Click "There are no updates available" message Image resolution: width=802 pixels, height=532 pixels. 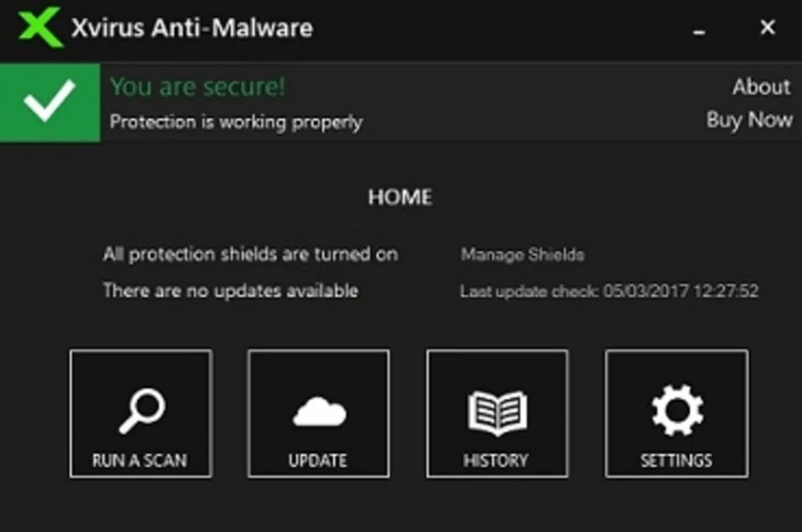[x=229, y=290]
